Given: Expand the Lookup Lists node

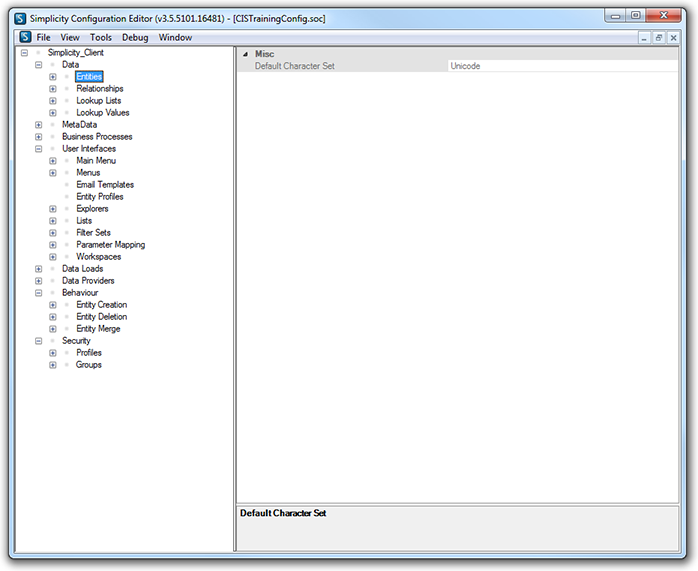Looking at the screenshot, I should (53, 101).
